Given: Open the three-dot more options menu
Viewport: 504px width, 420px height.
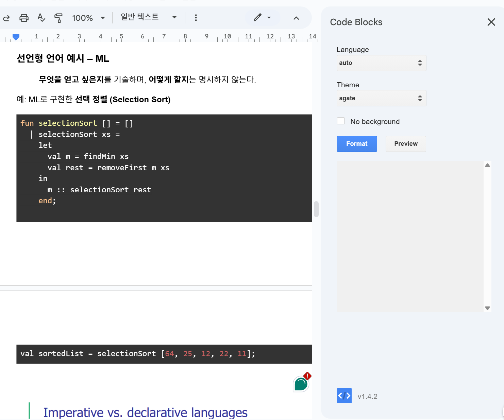Looking at the screenshot, I should [196, 18].
